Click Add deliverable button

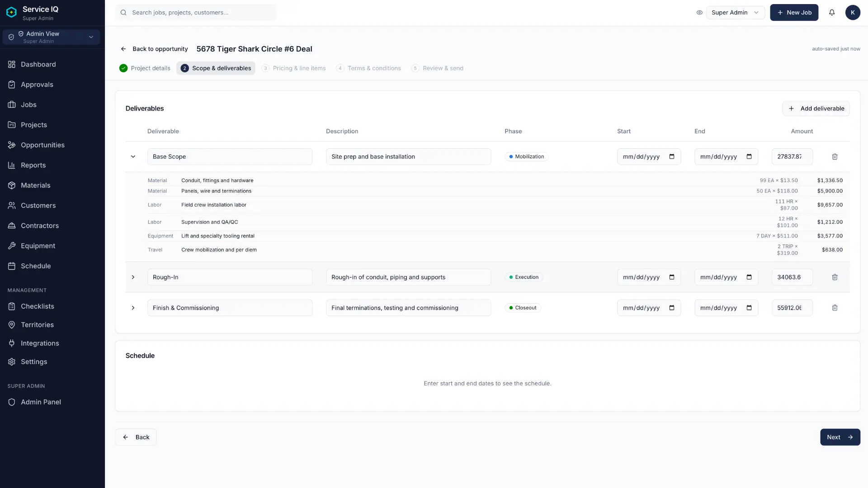[816, 108]
